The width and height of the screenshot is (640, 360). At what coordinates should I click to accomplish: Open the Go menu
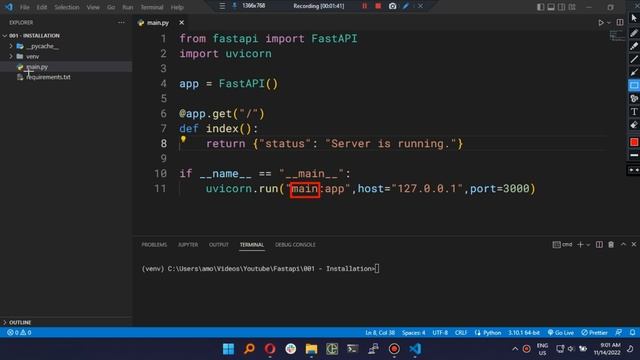[x=111, y=7]
